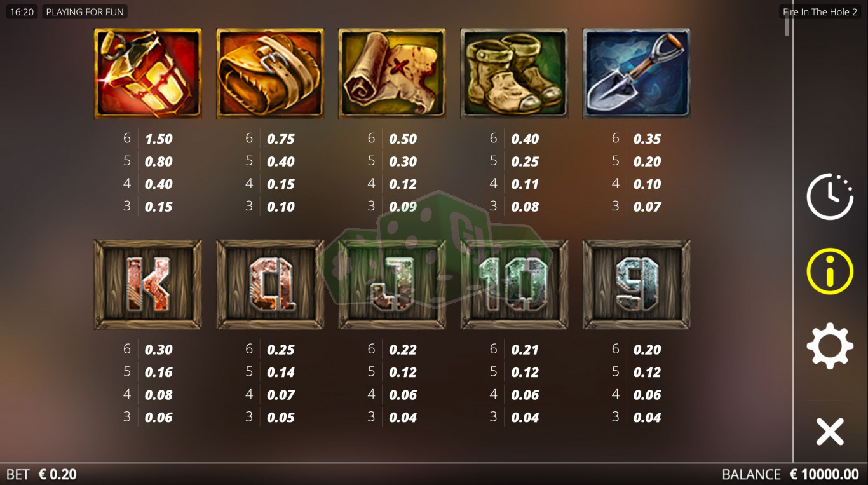Open settings via the gear icon
Viewport: 868px width, 485px height.
[830, 346]
